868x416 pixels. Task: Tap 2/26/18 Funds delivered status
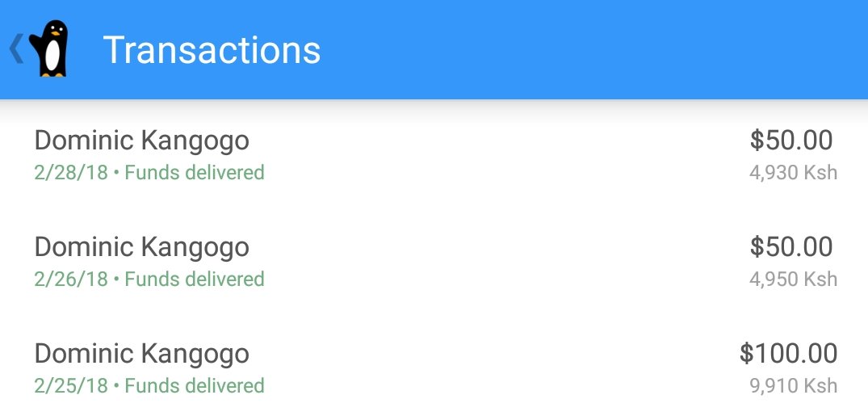[x=149, y=279]
